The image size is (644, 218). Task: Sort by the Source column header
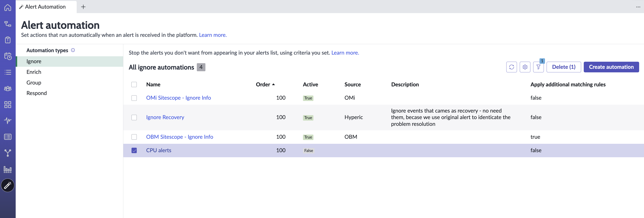pyautogui.click(x=352, y=85)
